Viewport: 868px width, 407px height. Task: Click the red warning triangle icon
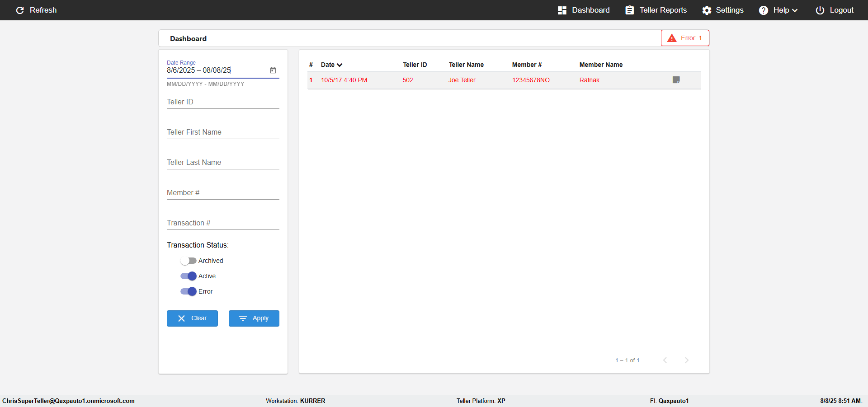[672, 38]
